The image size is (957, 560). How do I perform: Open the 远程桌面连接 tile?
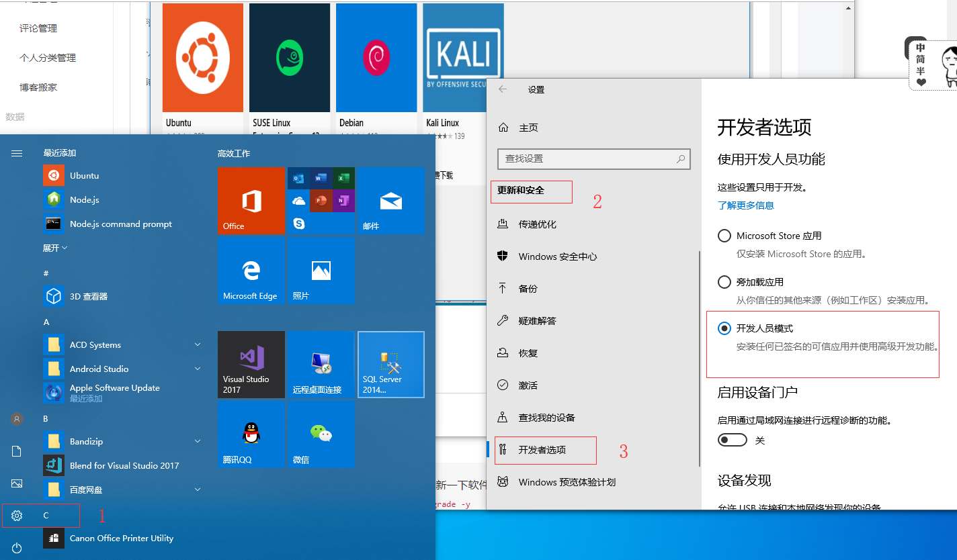coord(321,365)
